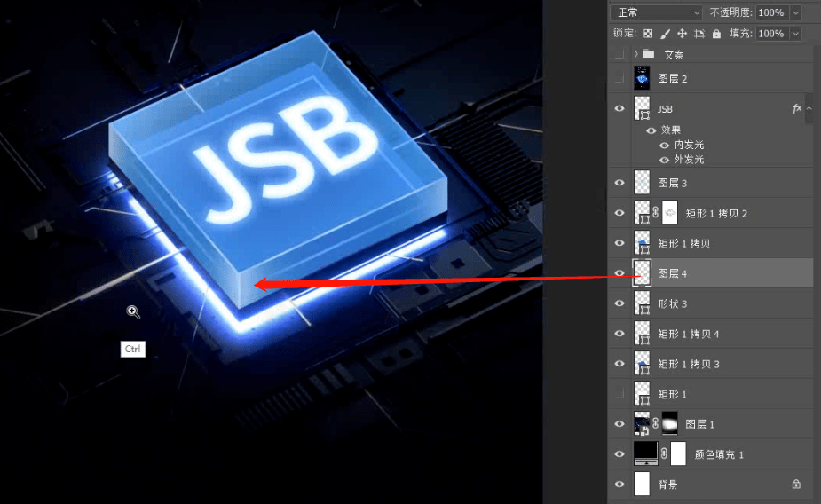Click the prevent artboard auto-nesting lock icon

tap(699, 34)
